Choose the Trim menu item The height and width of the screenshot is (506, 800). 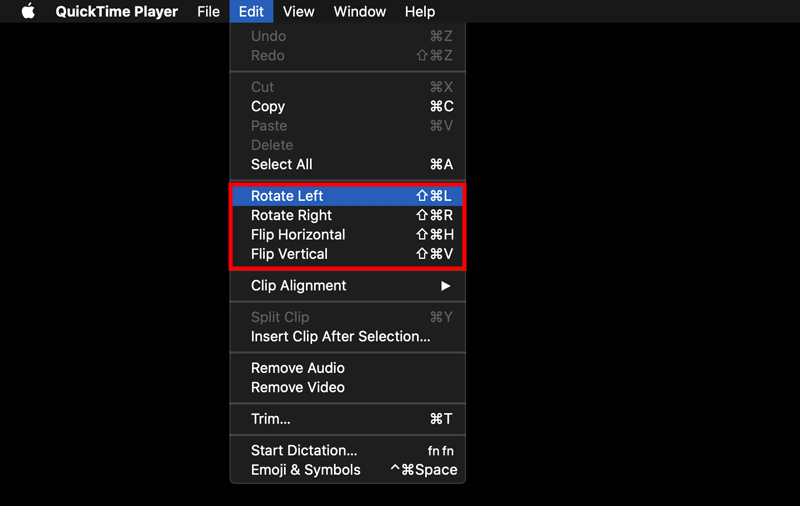tap(347, 419)
